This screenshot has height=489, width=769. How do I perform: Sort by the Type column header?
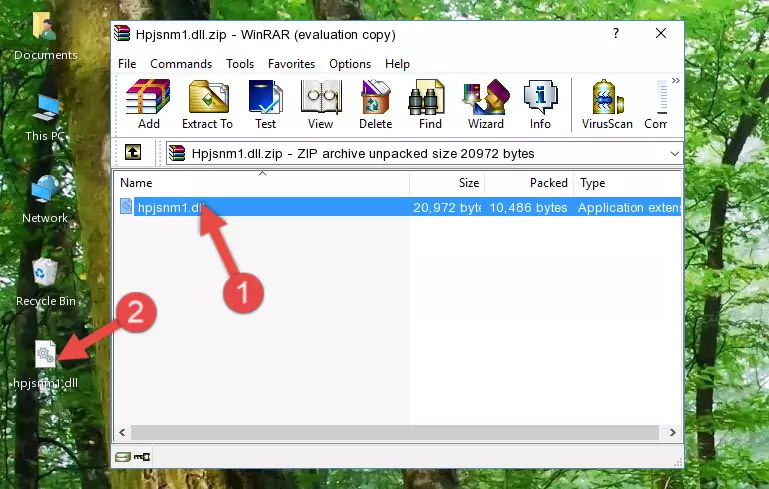[x=627, y=183]
